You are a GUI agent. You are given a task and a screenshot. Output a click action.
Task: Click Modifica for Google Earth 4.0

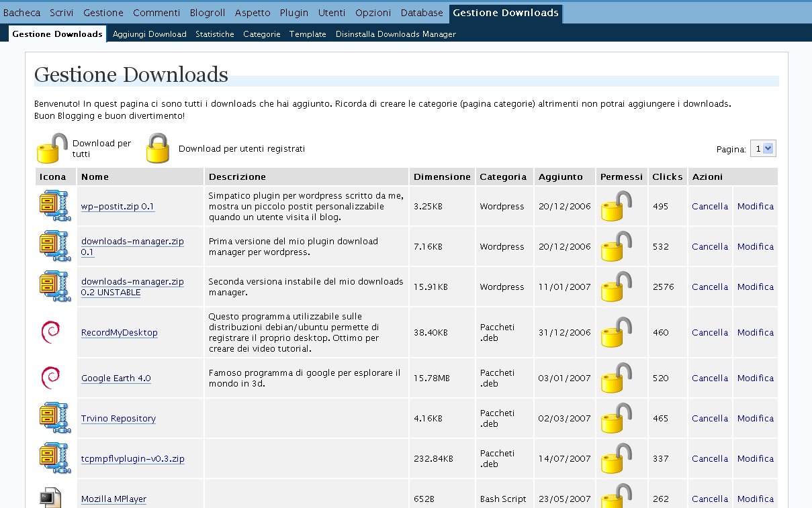(756, 378)
